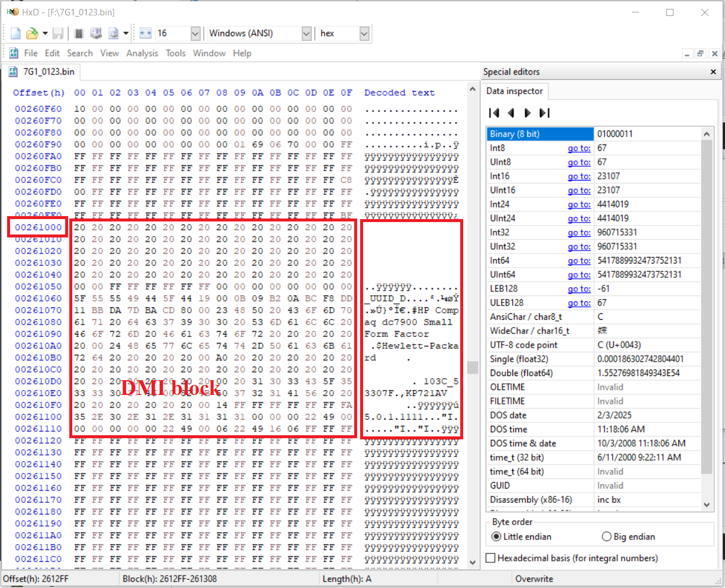Open main memory with the RAM chip icon
This screenshot has width=725, height=588.
79,34
